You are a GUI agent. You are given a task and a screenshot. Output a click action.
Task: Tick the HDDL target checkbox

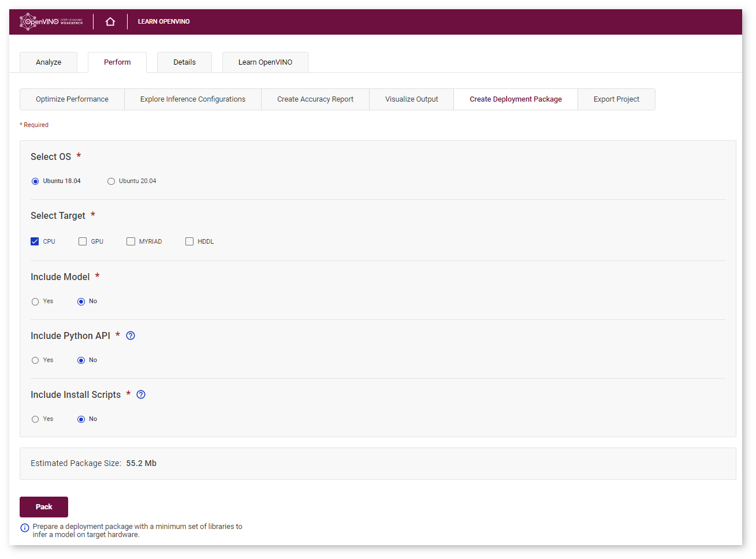[x=189, y=241]
